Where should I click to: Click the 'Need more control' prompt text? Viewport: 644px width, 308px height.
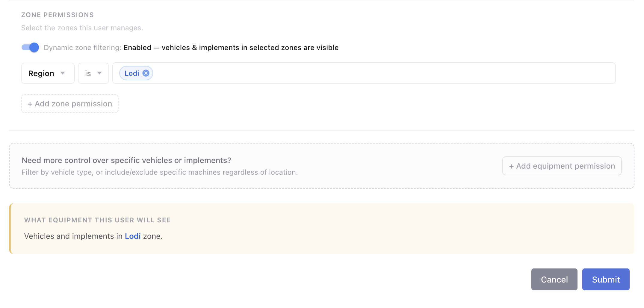tap(126, 160)
